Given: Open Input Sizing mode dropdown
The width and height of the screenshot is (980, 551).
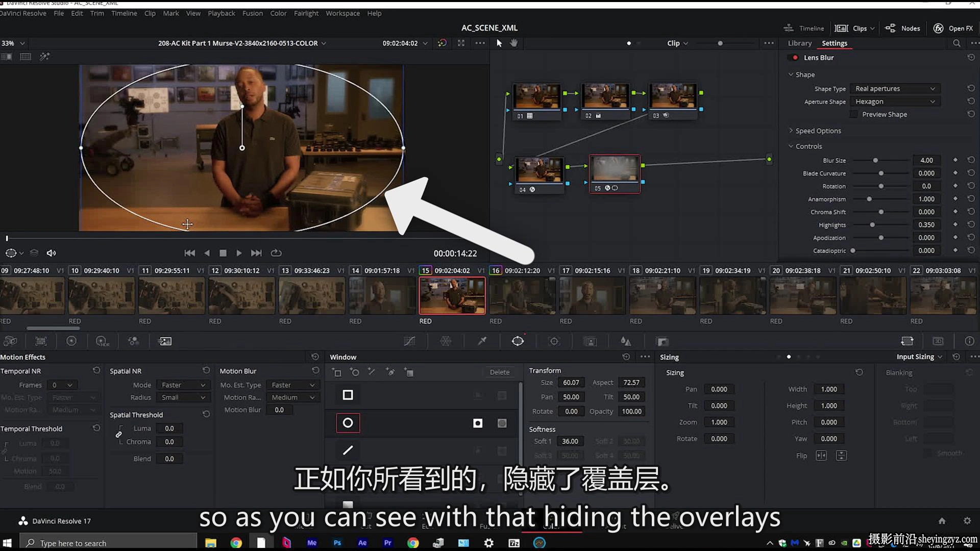Looking at the screenshot, I should (919, 357).
